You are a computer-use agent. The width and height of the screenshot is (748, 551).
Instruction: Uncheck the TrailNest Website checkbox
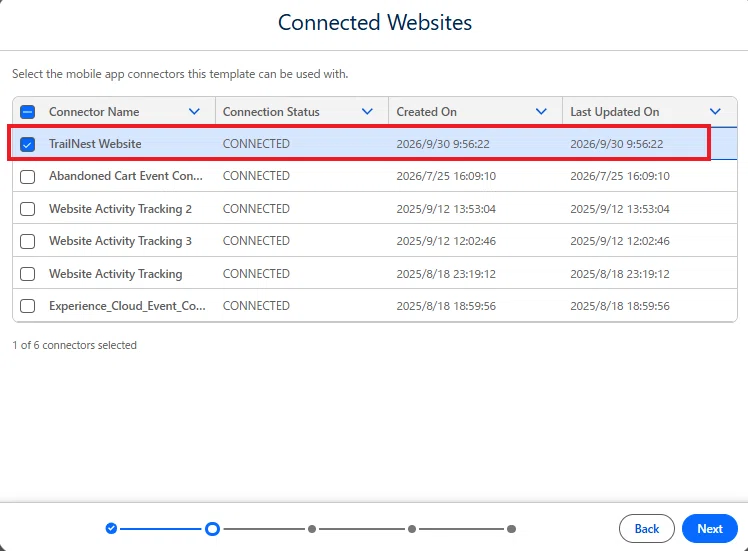28,144
